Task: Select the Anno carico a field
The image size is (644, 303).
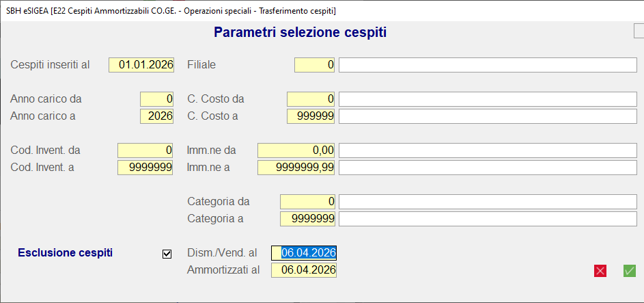Action: pos(157,116)
